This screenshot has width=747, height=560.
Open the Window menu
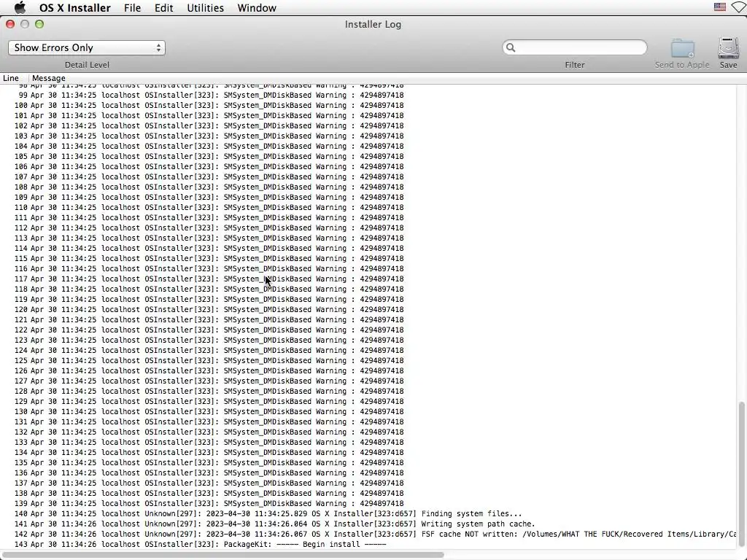[x=256, y=8]
